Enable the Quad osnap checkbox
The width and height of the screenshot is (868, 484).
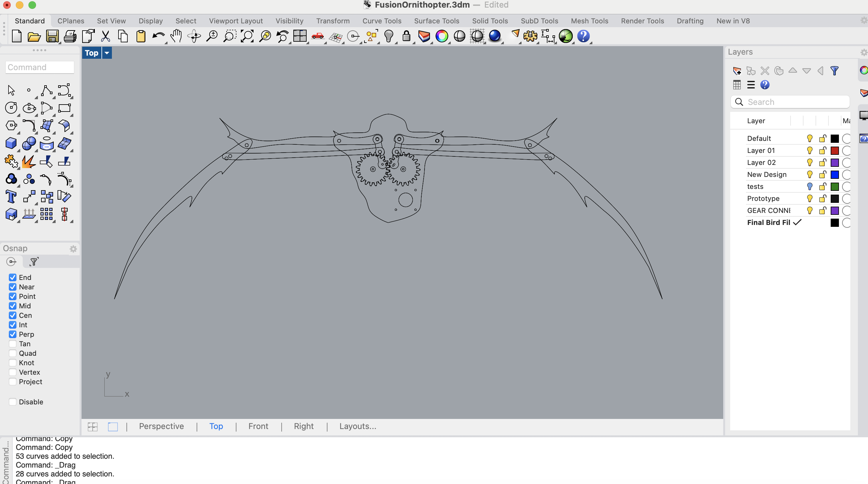(12, 353)
